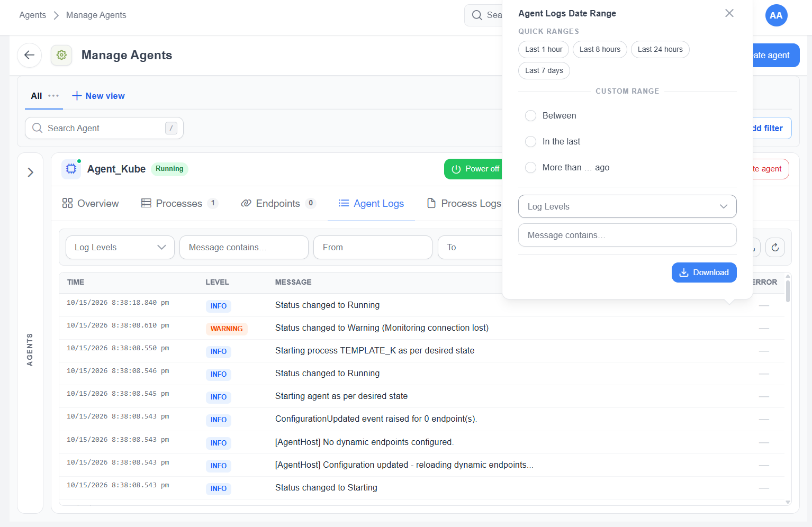
Task: Click 'Status changed to Warning' log message
Action: 382,328
